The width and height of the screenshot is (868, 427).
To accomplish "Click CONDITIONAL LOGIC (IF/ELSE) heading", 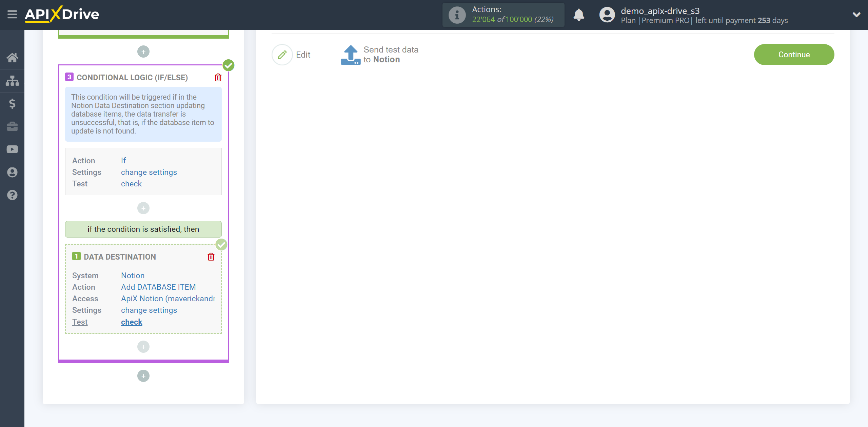I will tap(132, 78).
